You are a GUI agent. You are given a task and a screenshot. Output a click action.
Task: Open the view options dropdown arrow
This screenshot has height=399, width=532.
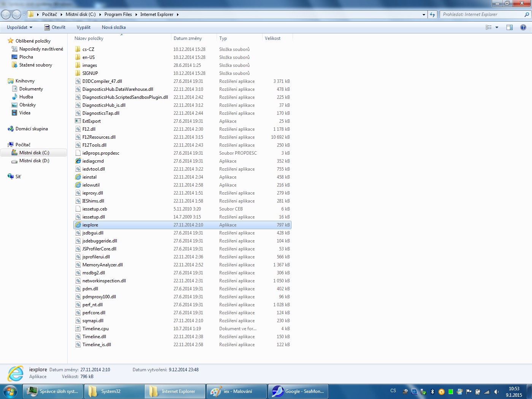point(497,27)
